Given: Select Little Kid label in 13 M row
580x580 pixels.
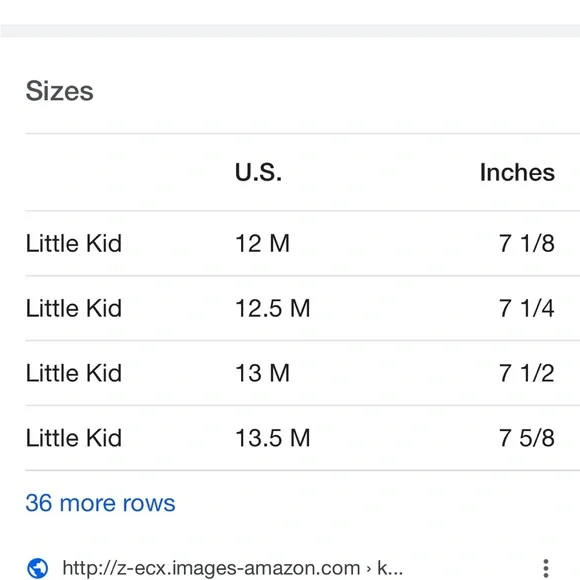Looking at the screenshot, I should click(74, 373).
